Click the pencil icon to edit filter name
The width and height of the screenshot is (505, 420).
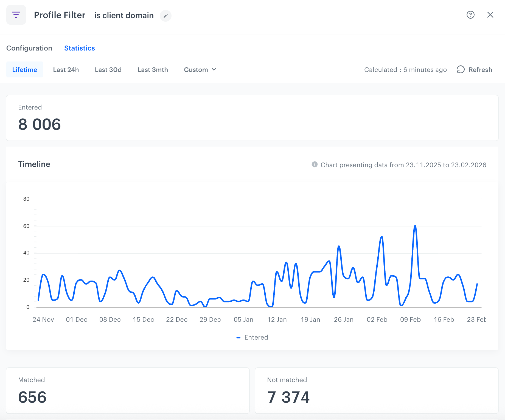(x=165, y=16)
